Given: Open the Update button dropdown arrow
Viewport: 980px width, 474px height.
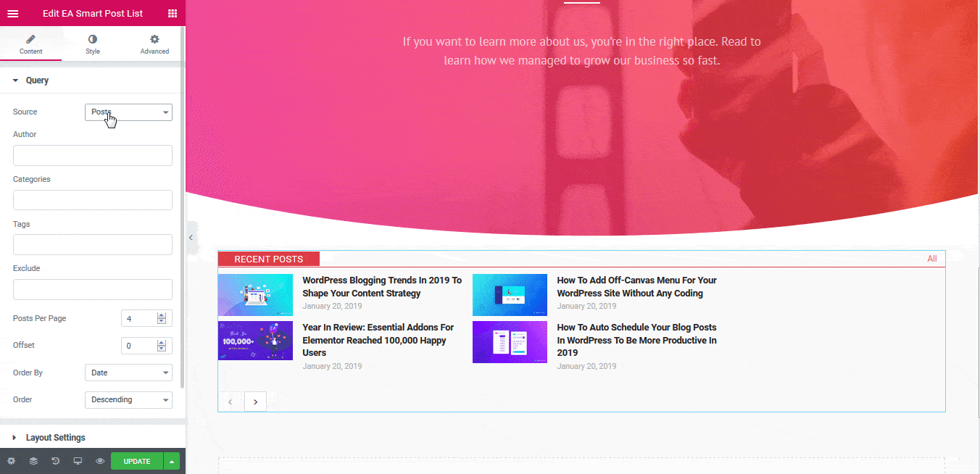Looking at the screenshot, I should click(x=171, y=461).
